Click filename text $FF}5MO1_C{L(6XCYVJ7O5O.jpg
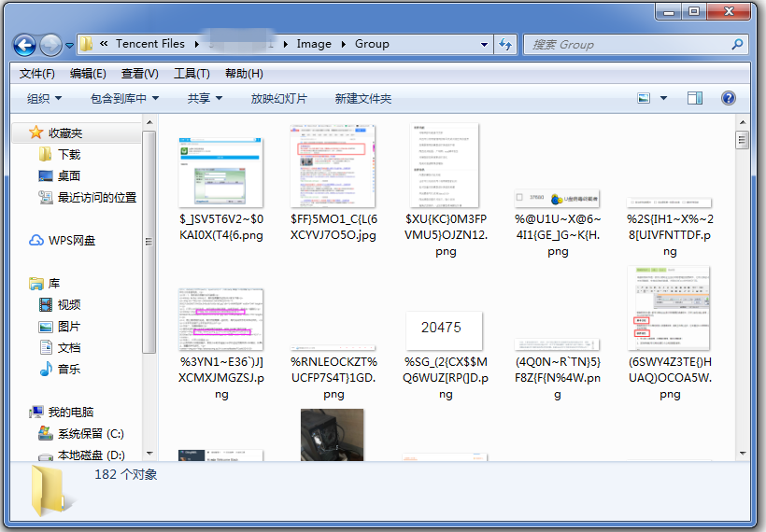 click(333, 227)
